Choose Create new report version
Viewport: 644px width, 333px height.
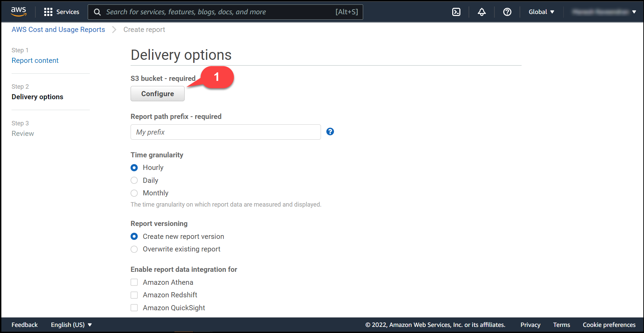(x=134, y=236)
